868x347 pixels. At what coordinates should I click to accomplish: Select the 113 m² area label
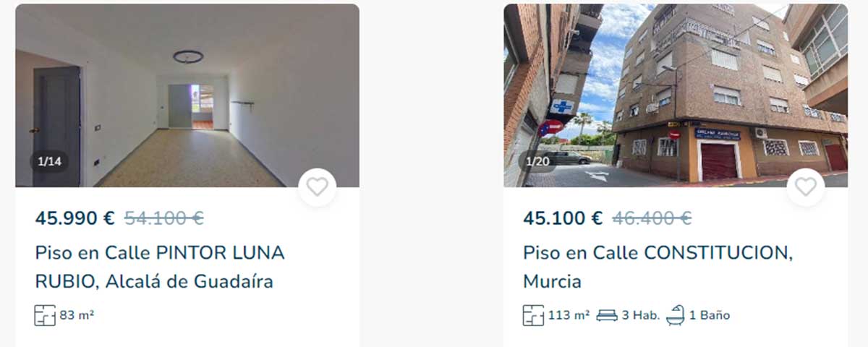[569, 315]
